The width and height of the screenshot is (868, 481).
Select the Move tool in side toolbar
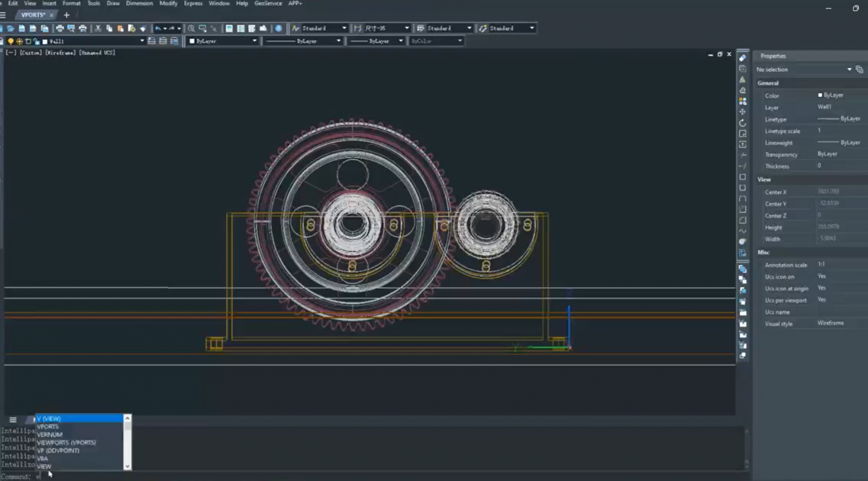click(x=743, y=112)
